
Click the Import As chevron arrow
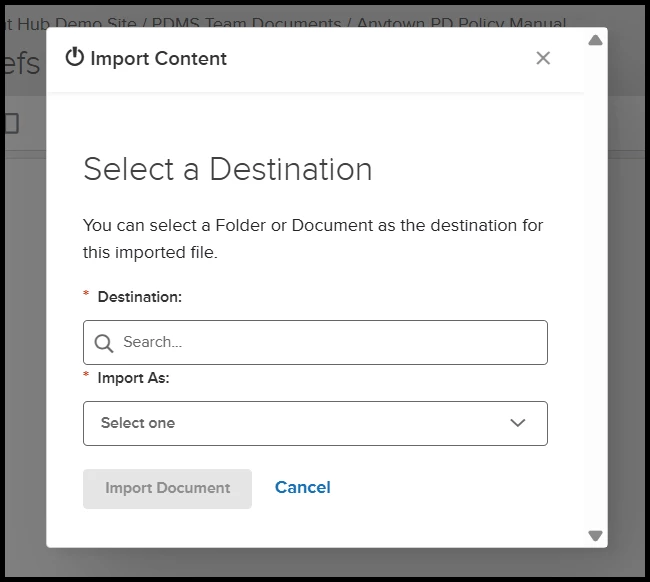click(x=518, y=423)
